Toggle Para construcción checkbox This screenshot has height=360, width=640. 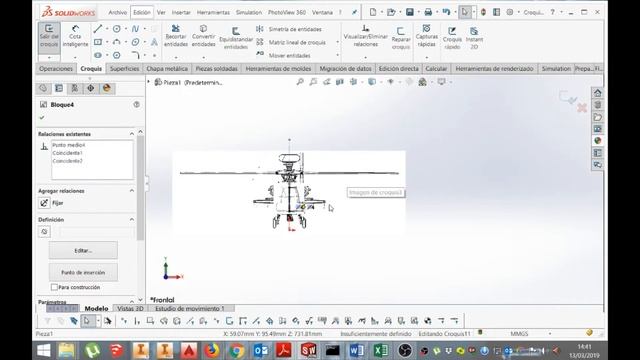(54, 287)
